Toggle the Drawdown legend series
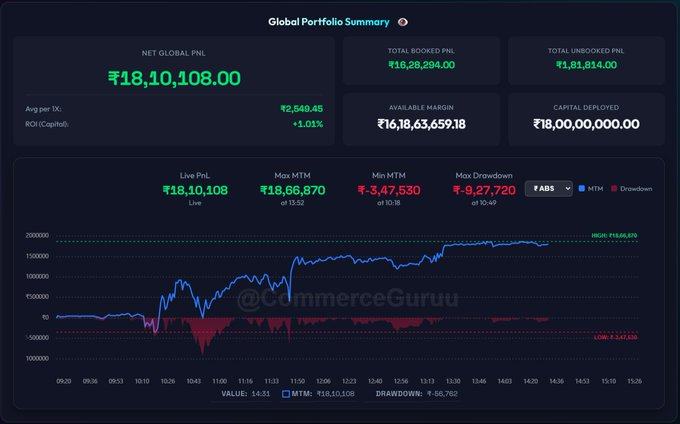The width and height of the screenshot is (680, 424). pos(631,189)
